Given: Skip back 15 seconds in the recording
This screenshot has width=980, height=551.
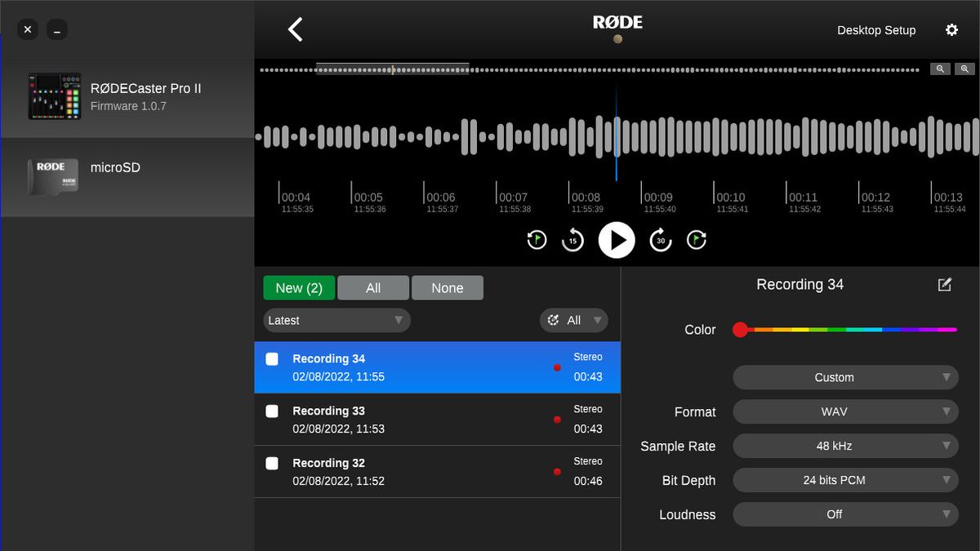Looking at the screenshot, I should click(572, 239).
